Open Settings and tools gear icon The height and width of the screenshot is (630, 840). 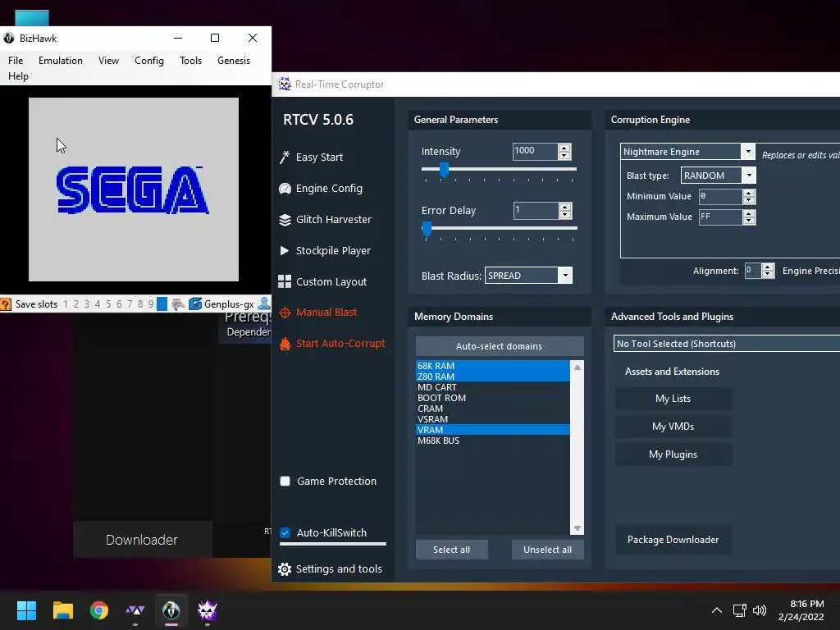[285, 569]
